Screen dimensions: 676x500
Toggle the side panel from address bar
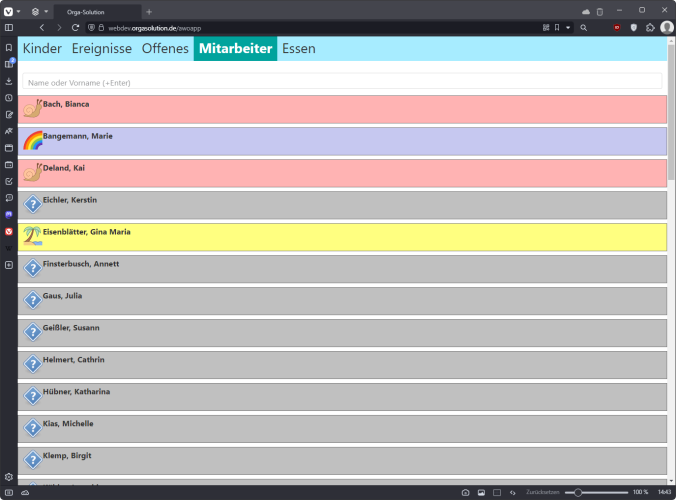[x=9, y=28]
